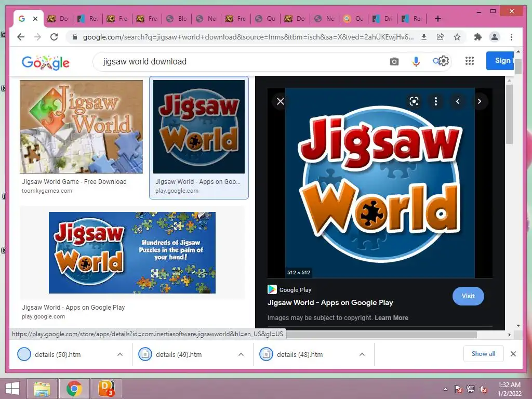This screenshot has width=532, height=399.
Task: Open the Learn More copyright link
Action: click(391, 318)
